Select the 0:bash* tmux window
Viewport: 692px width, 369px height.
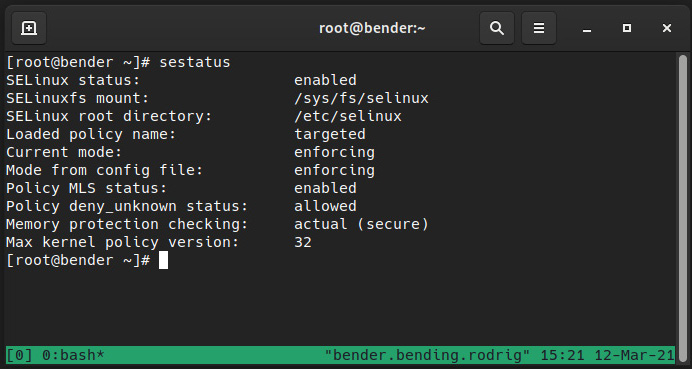pyautogui.click(x=73, y=354)
